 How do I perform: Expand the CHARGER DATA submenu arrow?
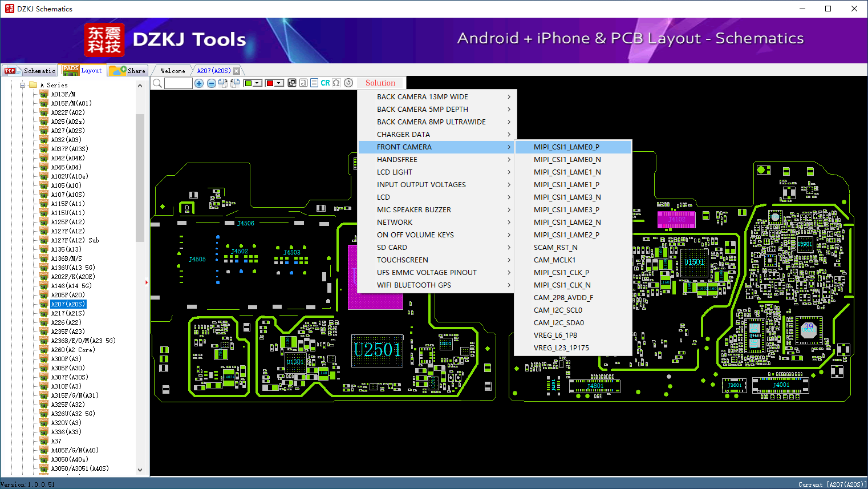point(509,135)
